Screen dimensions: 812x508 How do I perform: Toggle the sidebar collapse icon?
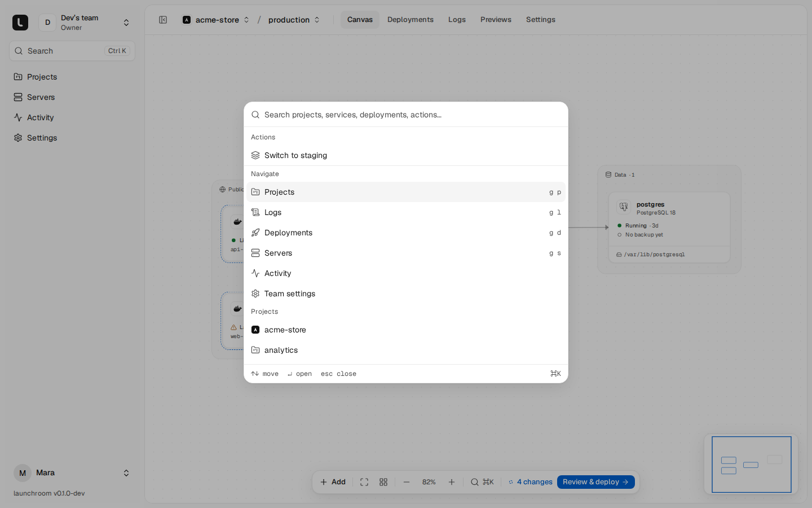point(163,20)
